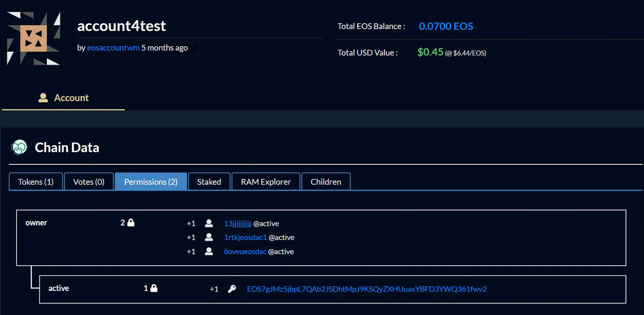Open the 13jjjjjjjjjj account link
The image size is (644, 315).
tap(237, 224)
